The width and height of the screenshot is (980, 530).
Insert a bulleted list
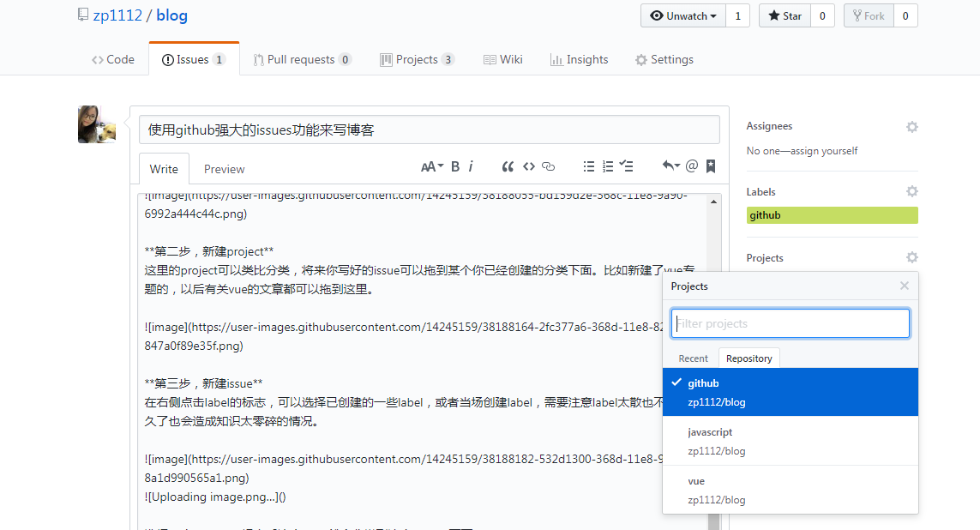[x=589, y=166]
